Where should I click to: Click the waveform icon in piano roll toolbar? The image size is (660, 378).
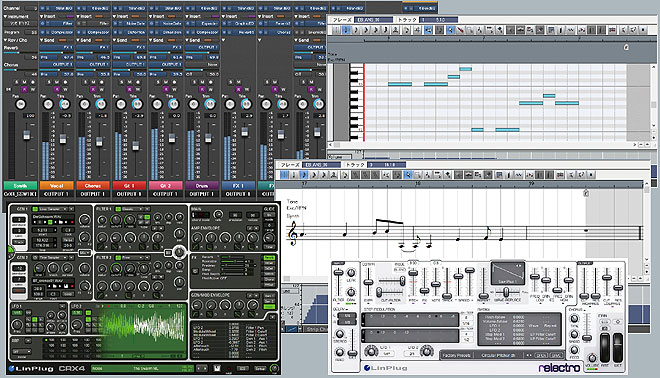(x=571, y=30)
